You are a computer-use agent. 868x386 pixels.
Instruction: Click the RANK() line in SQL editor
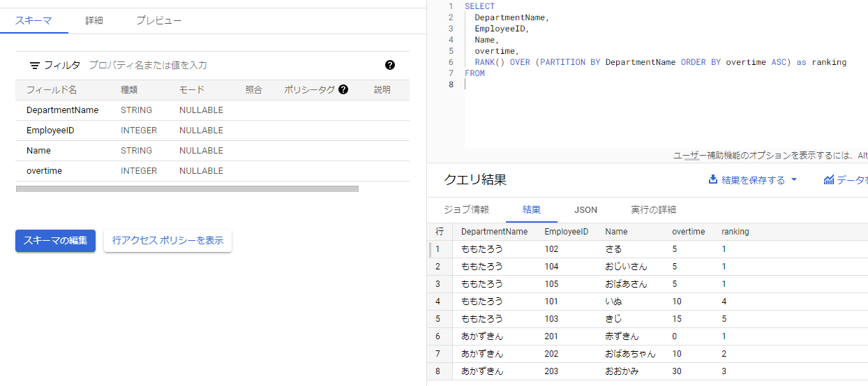click(x=660, y=62)
